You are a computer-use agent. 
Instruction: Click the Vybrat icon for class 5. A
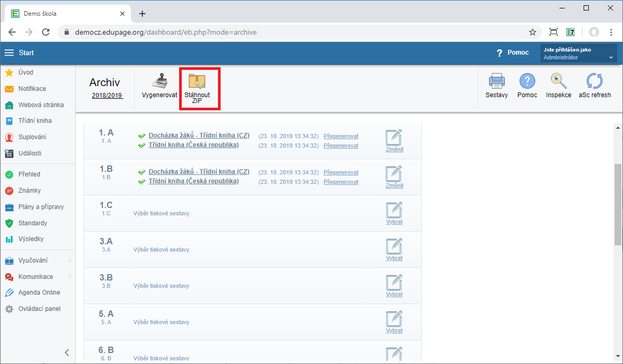pos(394,318)
